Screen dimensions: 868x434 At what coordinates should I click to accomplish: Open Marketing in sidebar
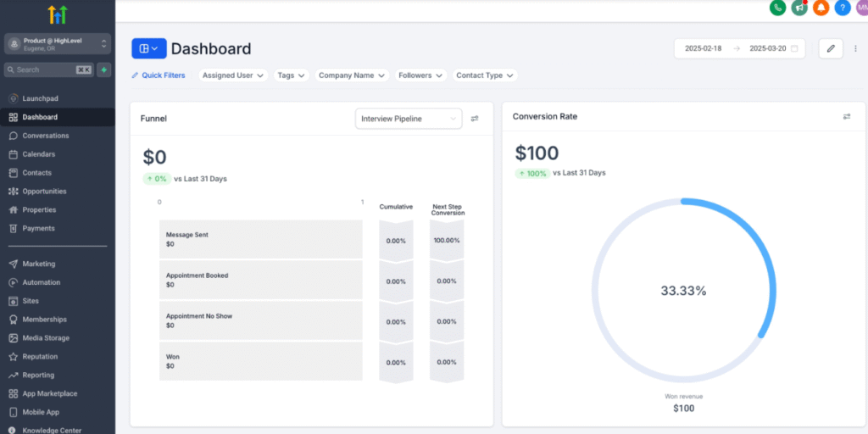pyautogui.click(x=58, y=264)
